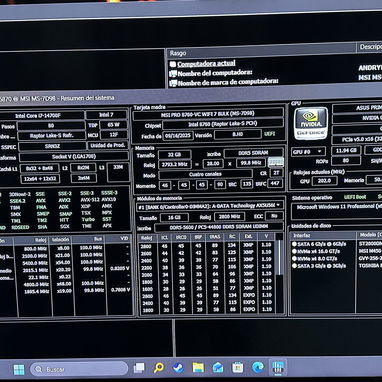Click the NVMe x4 8.0 GT/s drive icon
The image size is (382, 382).
tap(294, 259)
